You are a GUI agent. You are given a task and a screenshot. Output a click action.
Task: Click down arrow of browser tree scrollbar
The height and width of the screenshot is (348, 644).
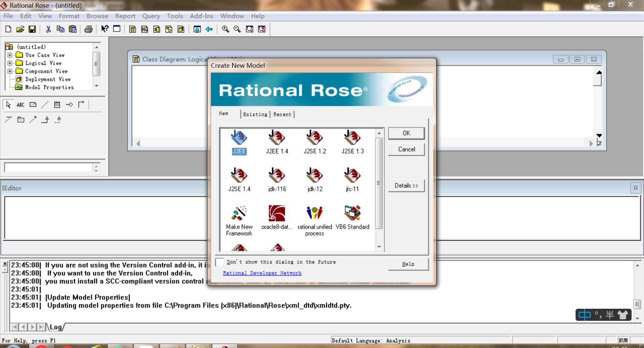pos(97,86)
